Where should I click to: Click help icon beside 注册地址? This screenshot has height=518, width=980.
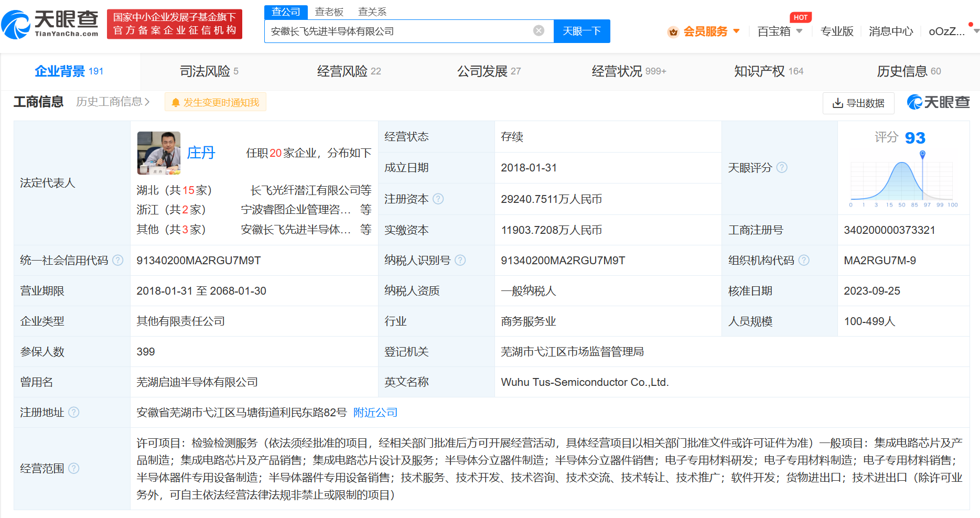[74, 413]
